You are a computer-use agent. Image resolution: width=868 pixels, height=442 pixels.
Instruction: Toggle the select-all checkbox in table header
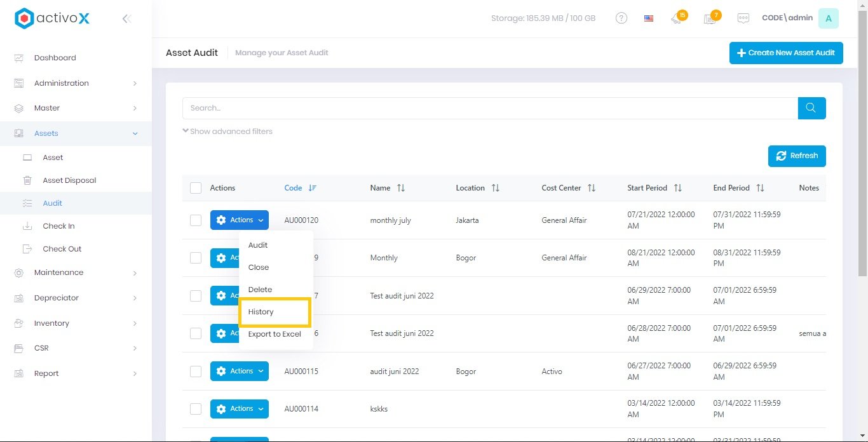(196, 188)
